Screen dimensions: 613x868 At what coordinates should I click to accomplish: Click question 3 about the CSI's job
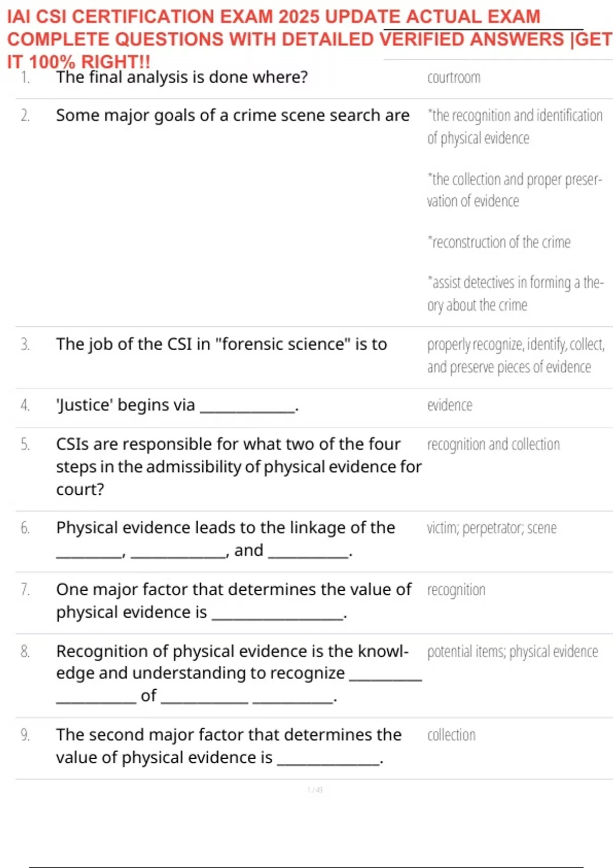coord(221,345)
